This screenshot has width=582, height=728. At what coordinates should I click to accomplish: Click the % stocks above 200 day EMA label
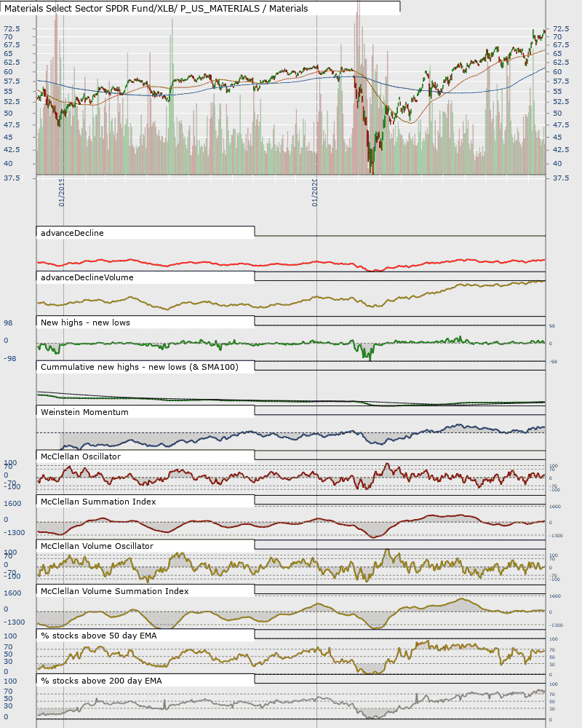[x=101, y=681]
